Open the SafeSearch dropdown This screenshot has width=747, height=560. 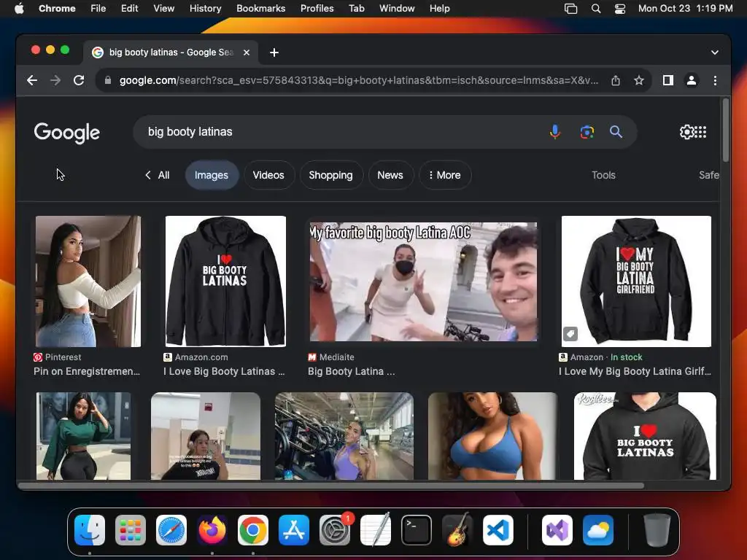(x=708, y=175)
